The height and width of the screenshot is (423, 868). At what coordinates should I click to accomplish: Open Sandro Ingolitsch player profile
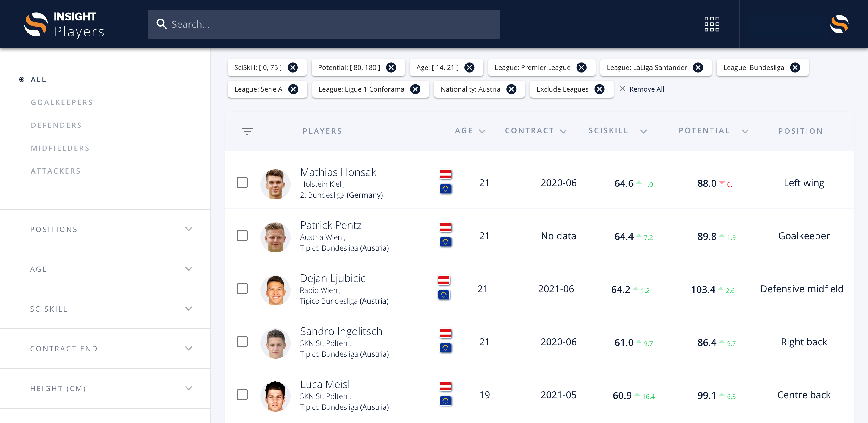click(x=341, y=331)
